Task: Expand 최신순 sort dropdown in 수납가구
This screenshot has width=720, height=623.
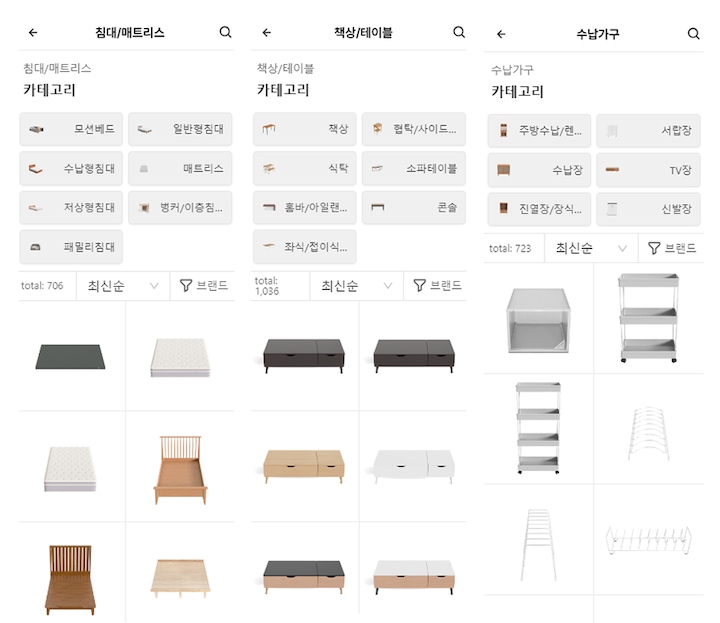Action: point(591,248)
